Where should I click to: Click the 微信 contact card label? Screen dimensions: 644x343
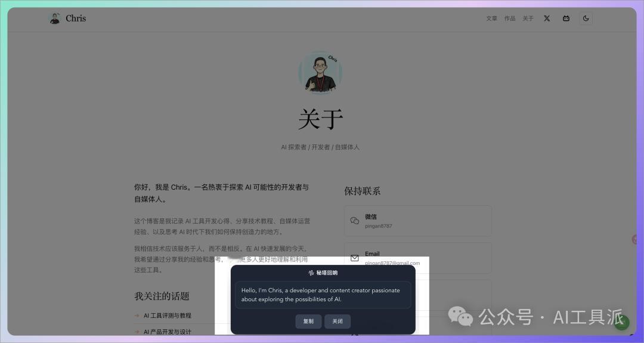[x=370, y=217]
